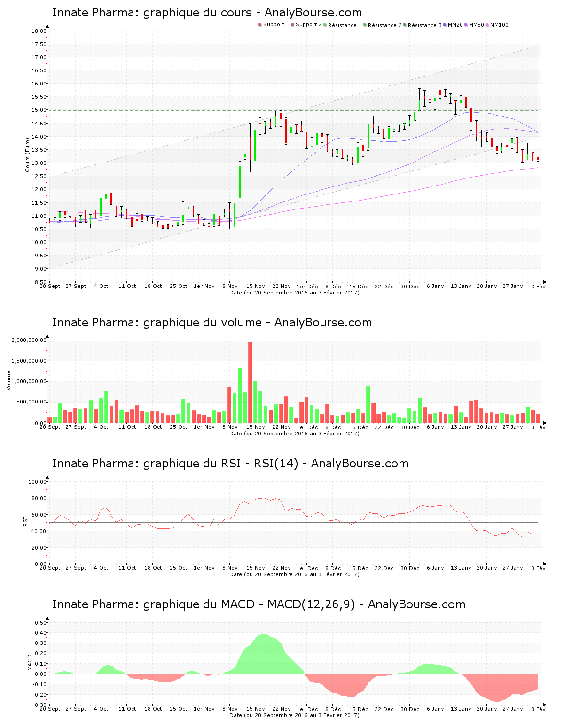564x728 pixels.
Task: Select the 'Support 2' legend label
Action: tap(309, 25)
